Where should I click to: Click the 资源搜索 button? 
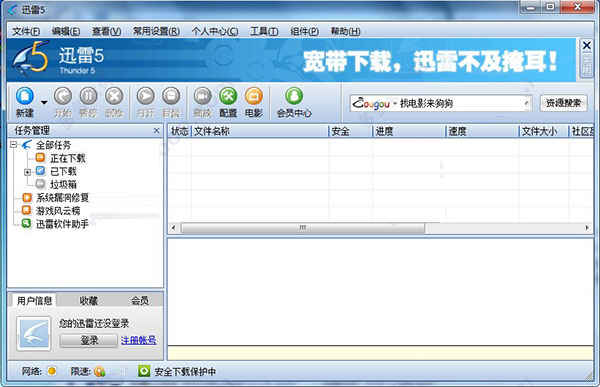[563, 103]
